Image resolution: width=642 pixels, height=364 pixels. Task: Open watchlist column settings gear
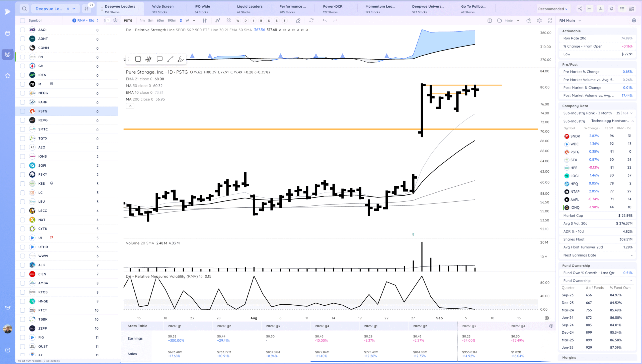115,20
